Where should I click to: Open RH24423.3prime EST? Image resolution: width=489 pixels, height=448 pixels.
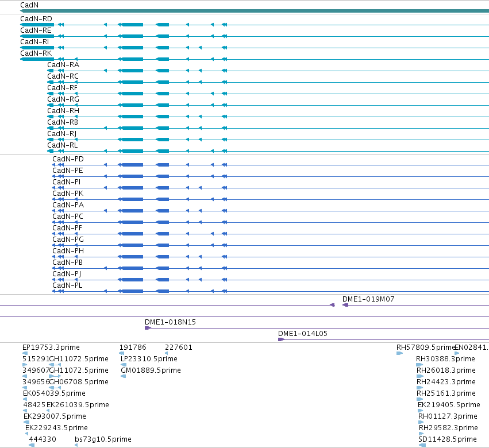click(x=446, y=383)
